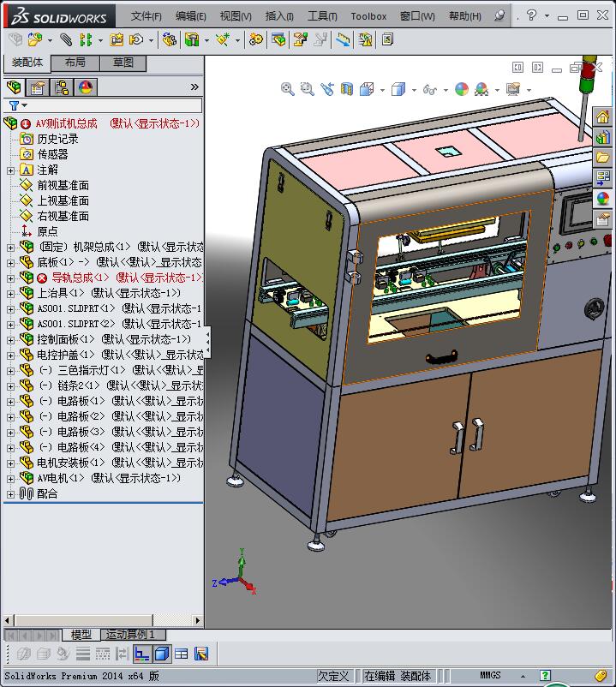Click the MMGS unit system in status bar
This screenshot has height=687, width=616.
coord(490,675)
